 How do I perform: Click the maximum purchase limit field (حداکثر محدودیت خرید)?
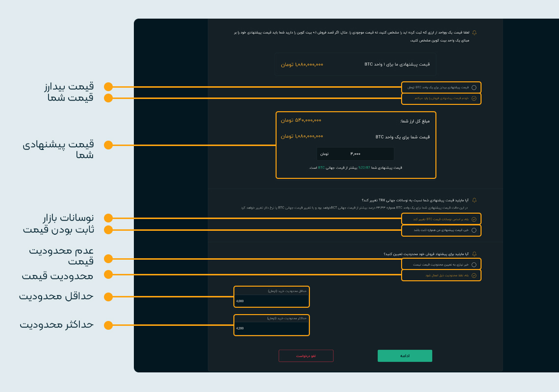click(x=272, y=328)
